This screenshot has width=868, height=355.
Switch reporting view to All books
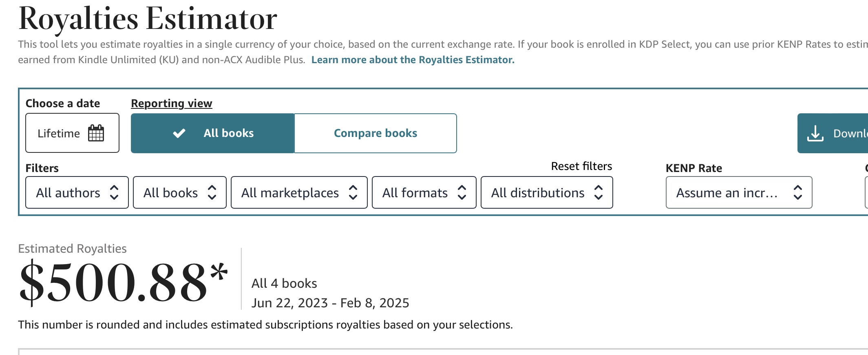[x=228, y=133]
